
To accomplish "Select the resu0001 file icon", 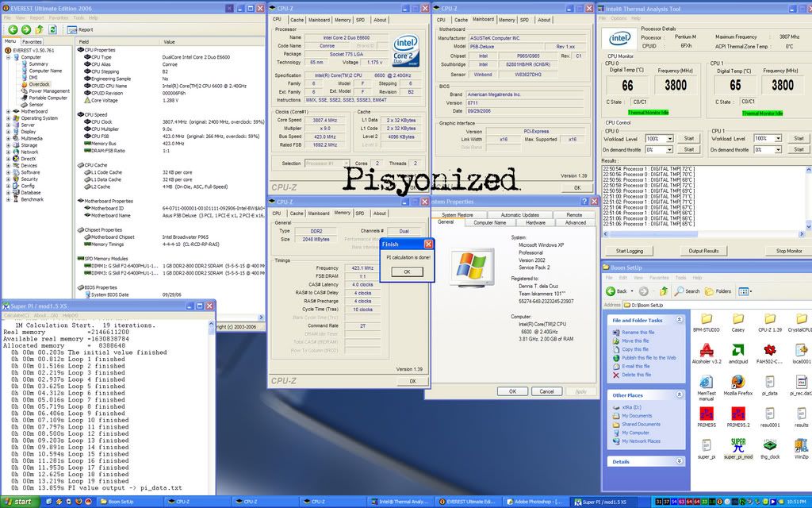I will (x=769, y=414).
